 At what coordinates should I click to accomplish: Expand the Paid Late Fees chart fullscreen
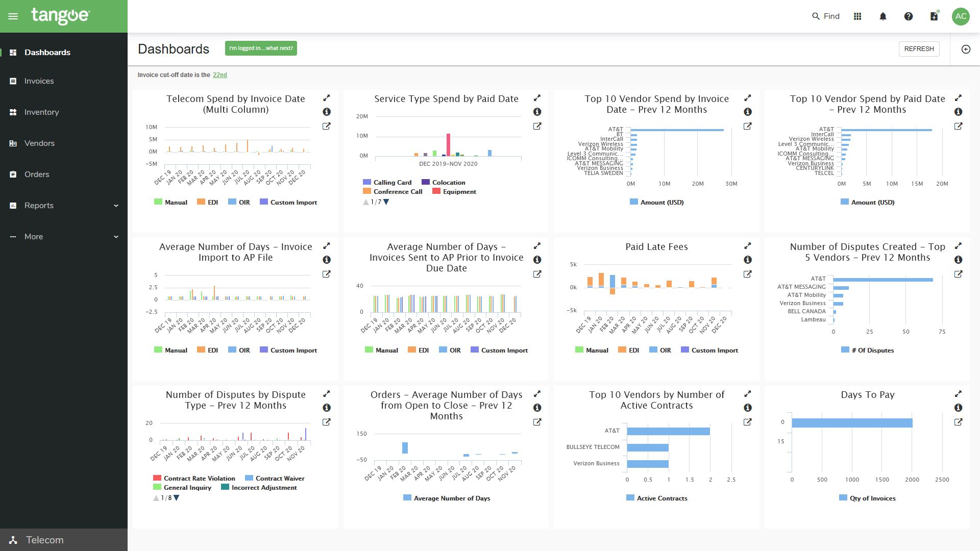748,246
